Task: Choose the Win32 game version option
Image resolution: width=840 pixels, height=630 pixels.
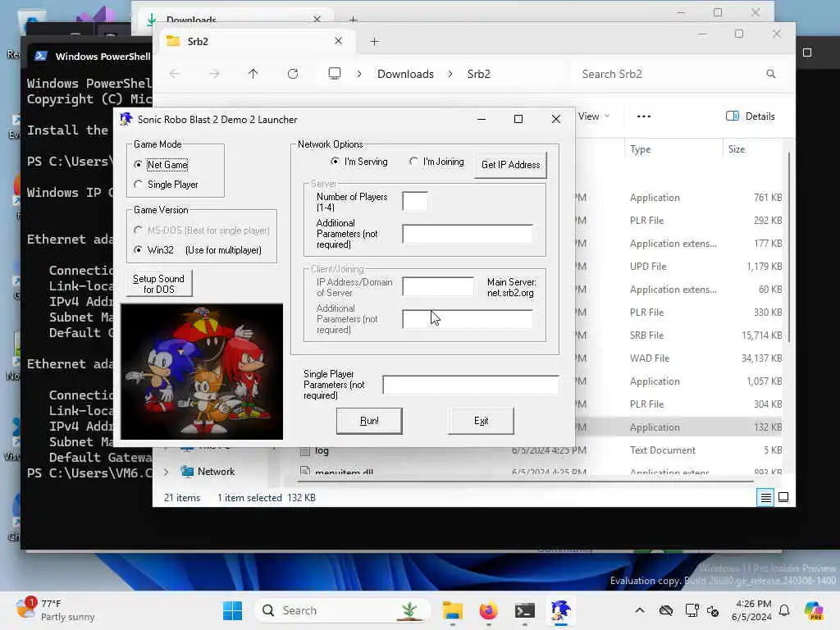Action: pos(138,249)
